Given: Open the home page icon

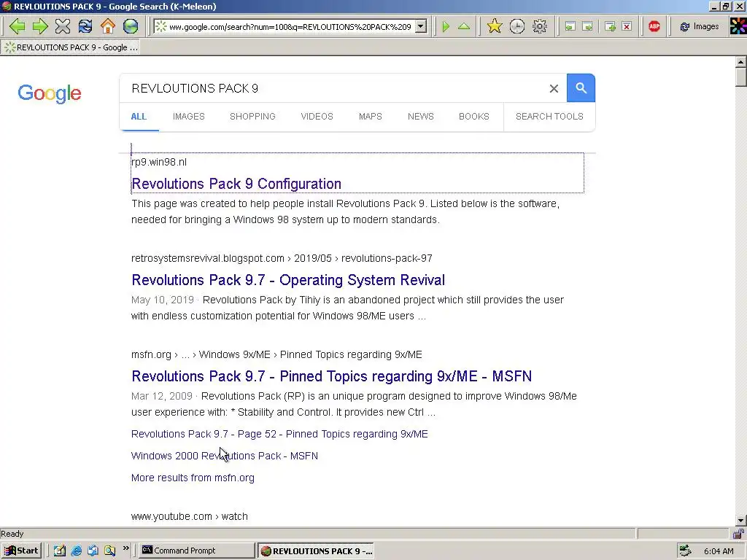Looking at the screenshot, I should (108, 26).
